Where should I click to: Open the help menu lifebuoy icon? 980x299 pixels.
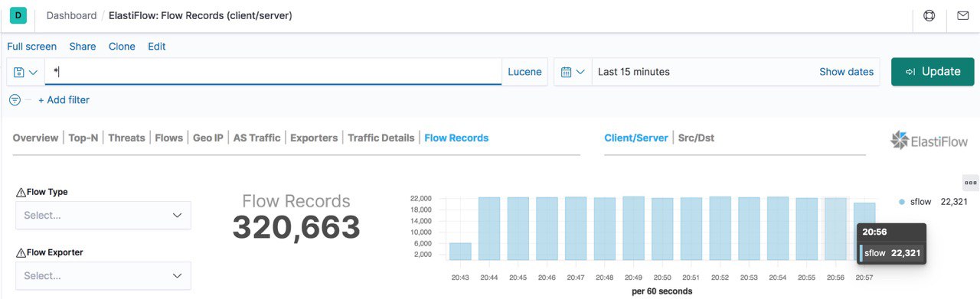929,15
